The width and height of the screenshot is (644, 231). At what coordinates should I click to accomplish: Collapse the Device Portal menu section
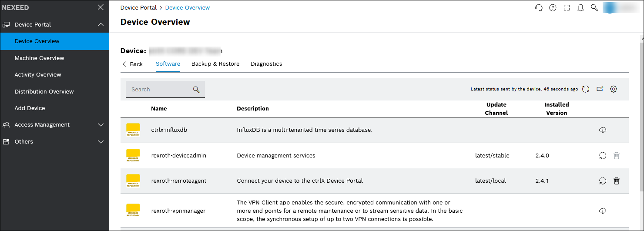pyautogui.click(x=101, y=24)
